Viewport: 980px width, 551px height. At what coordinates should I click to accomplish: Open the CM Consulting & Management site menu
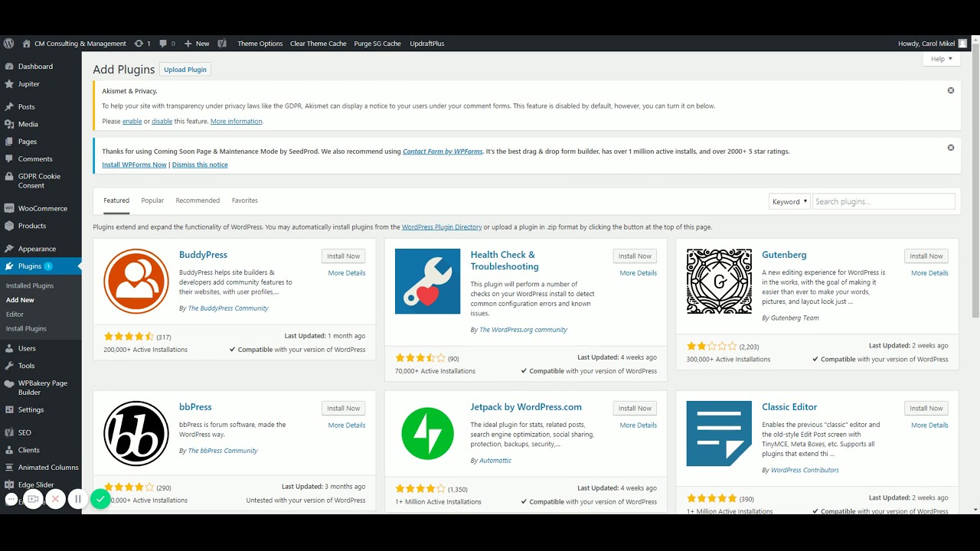(x=74, y=44)
